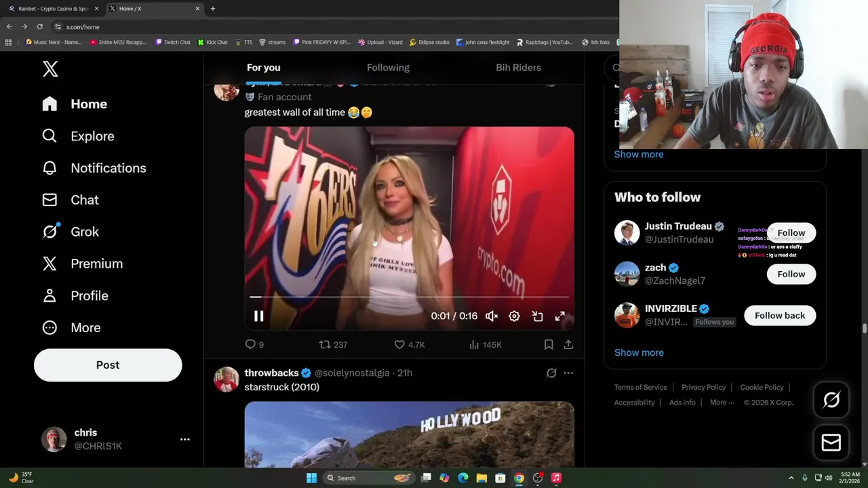Viewport: 868px width, 488px height.
Task: Reply to the greatest wall post
Action: [254, 344]
